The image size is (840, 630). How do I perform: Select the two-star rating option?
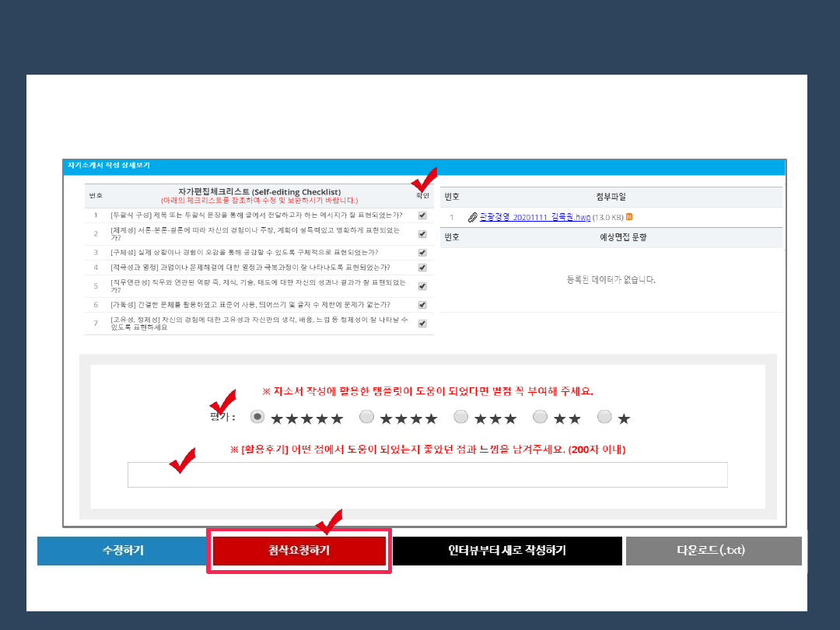point(540,417)
